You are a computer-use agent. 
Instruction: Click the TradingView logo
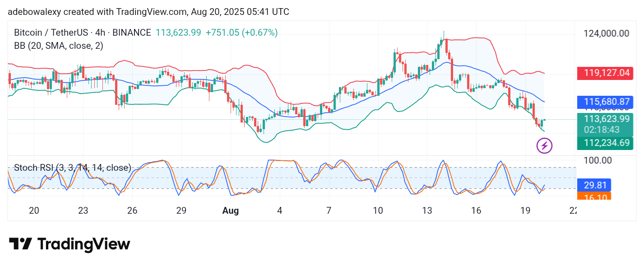pyautogui.click(x=69, y=244)
